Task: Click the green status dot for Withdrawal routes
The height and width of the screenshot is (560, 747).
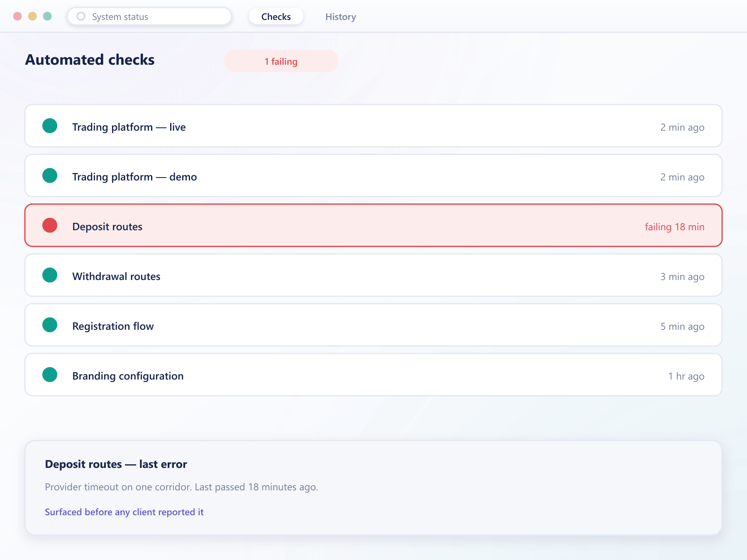Action: point(50,275)
